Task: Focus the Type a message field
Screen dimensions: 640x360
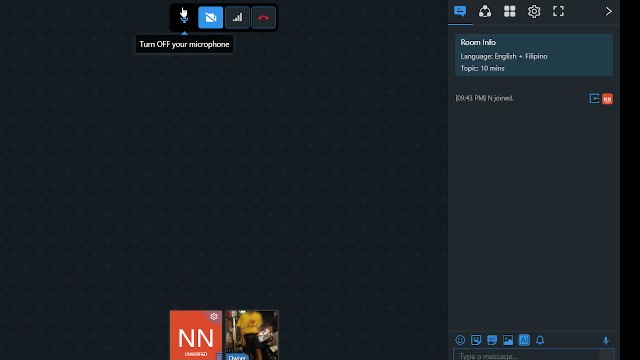Action: coord(533,355)
